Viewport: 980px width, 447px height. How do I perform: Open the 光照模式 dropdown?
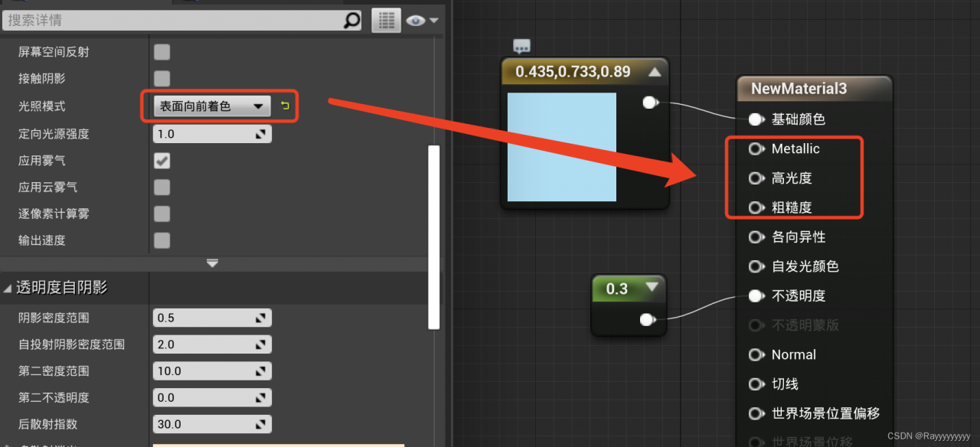(x=212, y=106)
